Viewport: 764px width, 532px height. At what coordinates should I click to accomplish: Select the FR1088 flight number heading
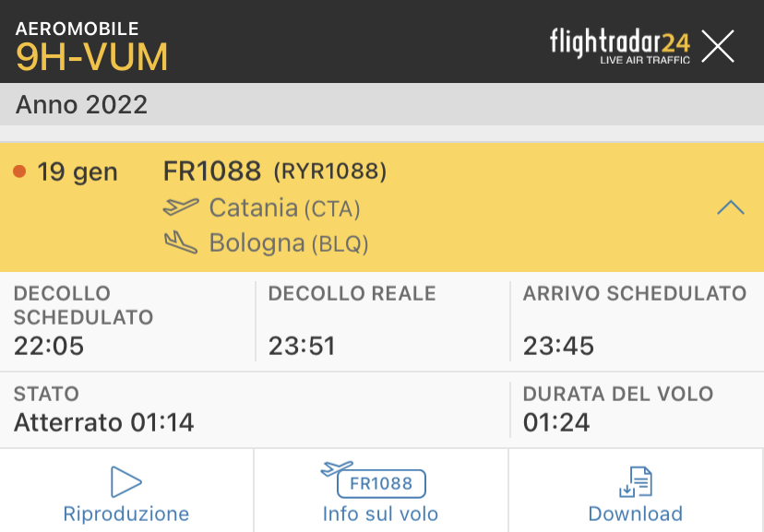coord(212,171)
